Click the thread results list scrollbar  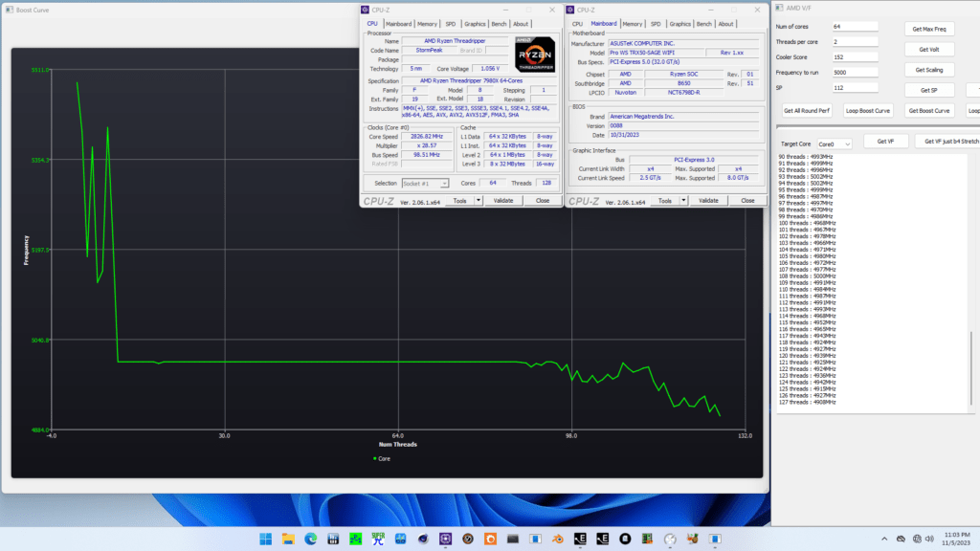point(971,368)
